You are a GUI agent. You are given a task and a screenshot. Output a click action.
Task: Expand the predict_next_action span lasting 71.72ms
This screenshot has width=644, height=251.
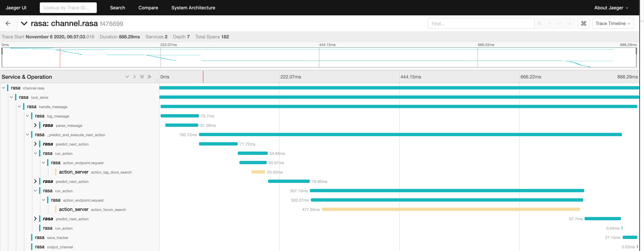(35, 144)
